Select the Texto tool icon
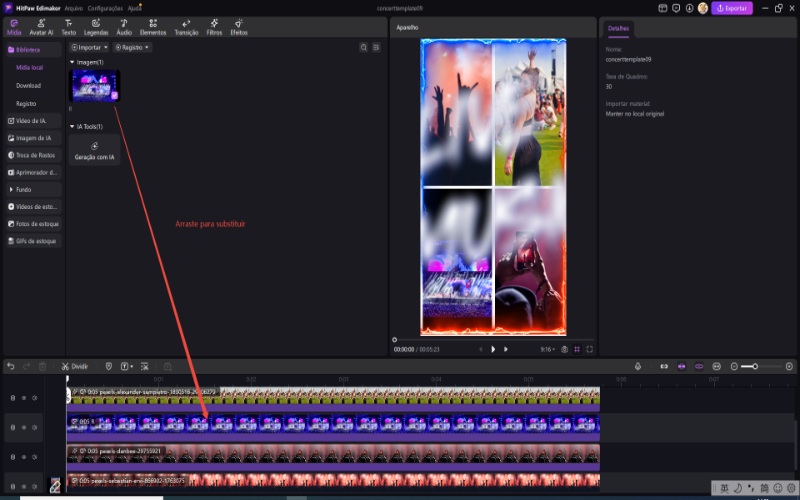 pyautogui.click(x=68, y=22)
